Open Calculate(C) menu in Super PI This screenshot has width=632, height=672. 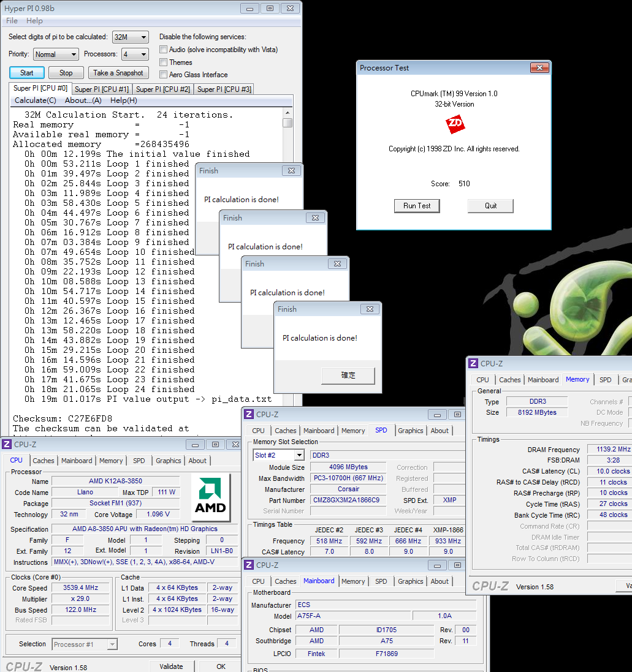(35, 100)
